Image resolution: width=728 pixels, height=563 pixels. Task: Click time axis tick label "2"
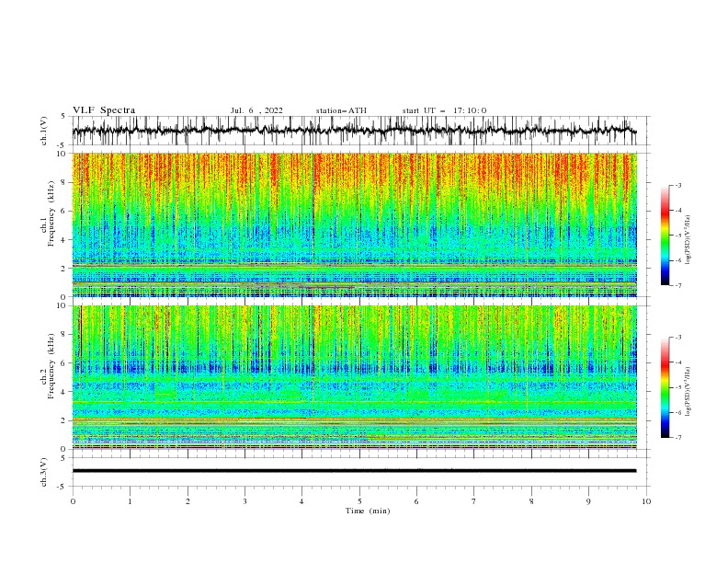click(188, 501)
